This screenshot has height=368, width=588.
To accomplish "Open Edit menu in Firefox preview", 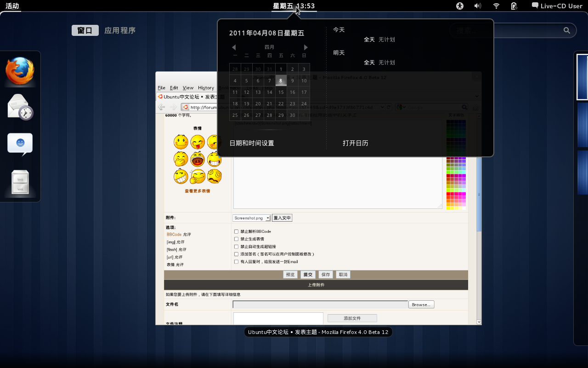I will pos(174,88).
